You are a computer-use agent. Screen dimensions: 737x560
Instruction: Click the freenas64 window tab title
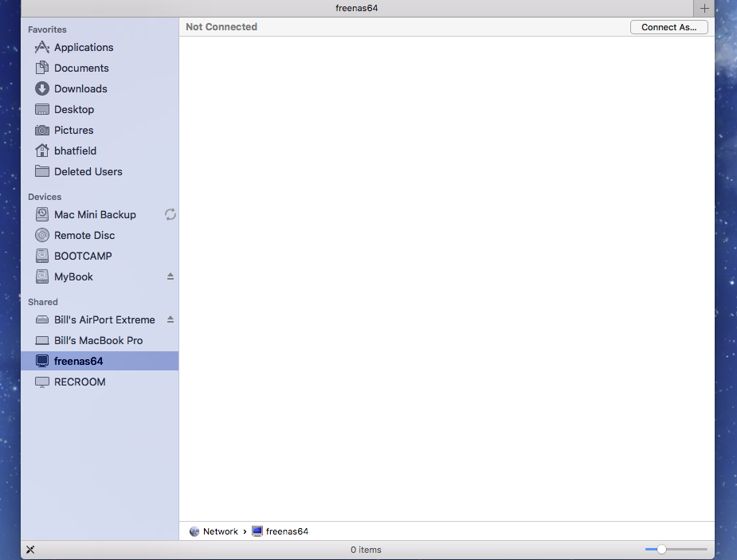pos(357,8)
